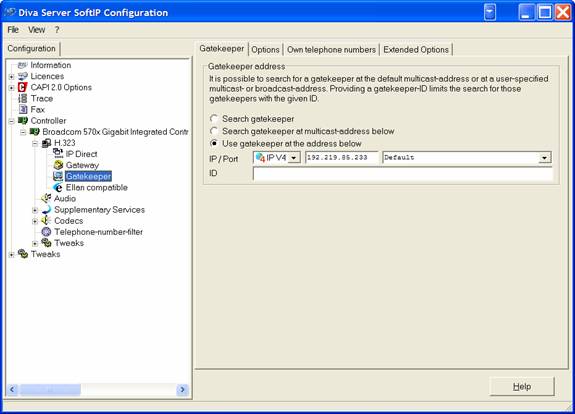
Task: Expand the CAPI 2.0 Options node
Action: [x=11, y=88]
